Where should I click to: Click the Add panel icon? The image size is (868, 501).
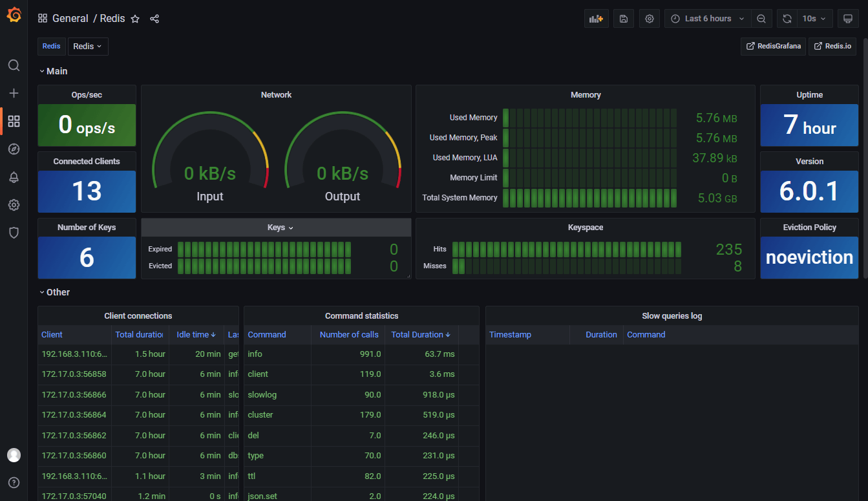click(597, 19)
